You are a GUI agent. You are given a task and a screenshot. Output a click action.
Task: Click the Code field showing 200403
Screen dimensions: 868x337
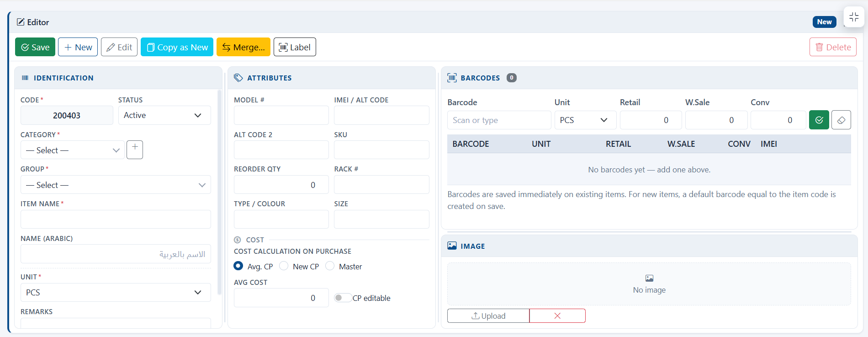coord(67,115)
